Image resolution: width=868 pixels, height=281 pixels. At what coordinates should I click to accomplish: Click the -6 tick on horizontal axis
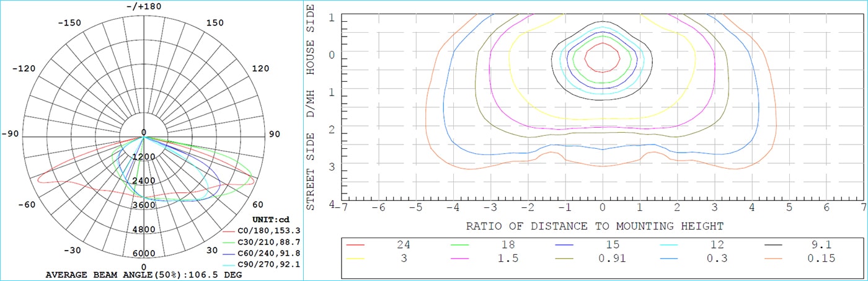click(378, 207)
